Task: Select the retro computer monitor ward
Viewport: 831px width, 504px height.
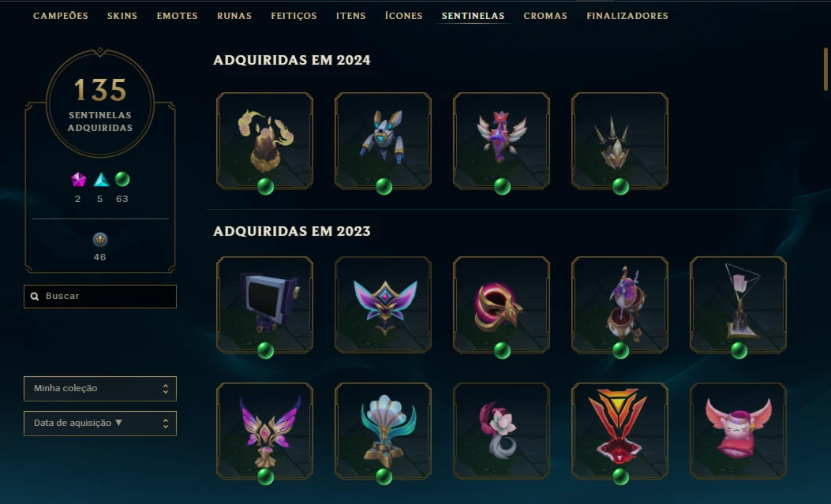Action: tap(265, 305)
